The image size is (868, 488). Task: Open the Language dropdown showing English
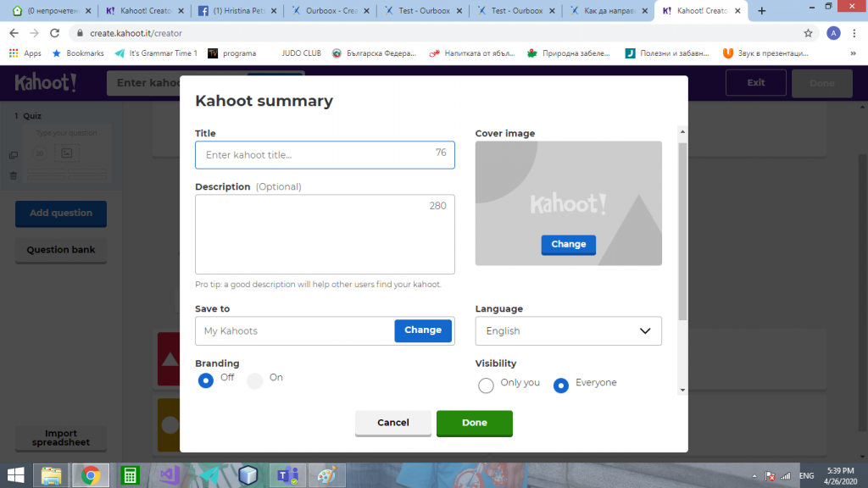tap(569, 331)
